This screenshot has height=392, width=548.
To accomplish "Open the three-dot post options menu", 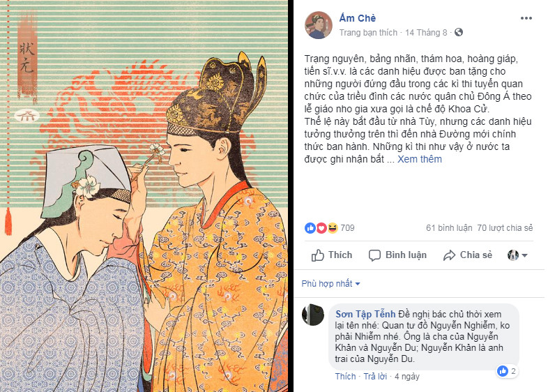I will pos(526,18).
